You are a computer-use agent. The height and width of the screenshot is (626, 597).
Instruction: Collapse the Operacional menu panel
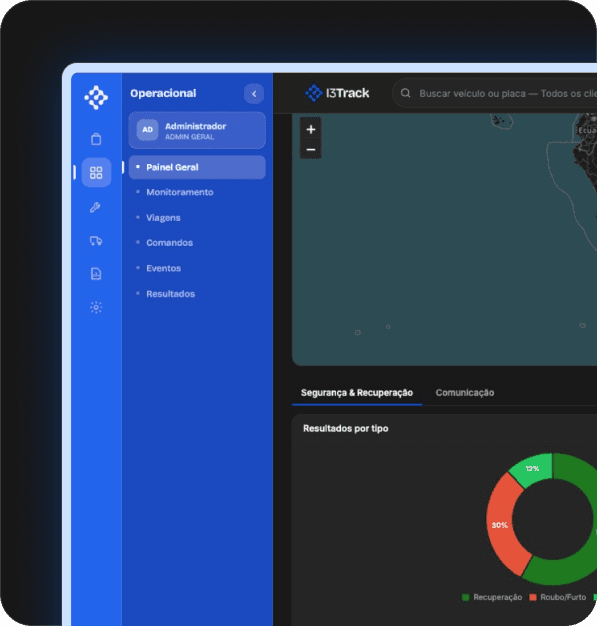click(x=254, y=94)
